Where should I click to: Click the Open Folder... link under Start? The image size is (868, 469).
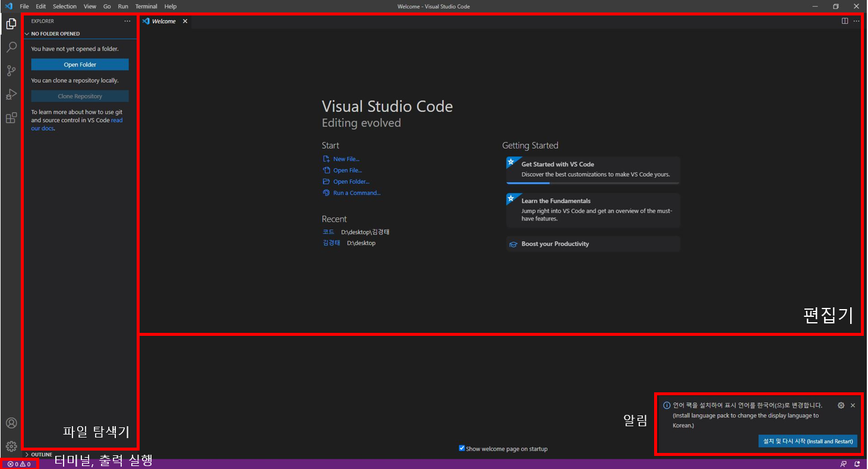pyautogui.click(x=351, y=181)
